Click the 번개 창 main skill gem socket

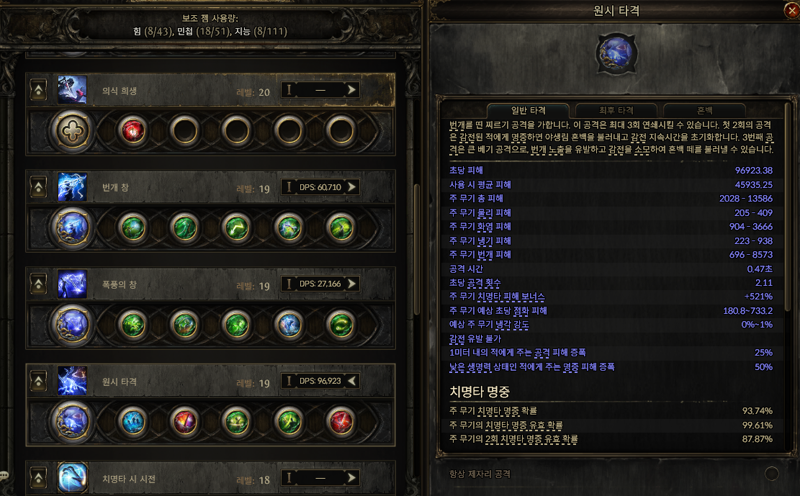click(x=72, y=228)
